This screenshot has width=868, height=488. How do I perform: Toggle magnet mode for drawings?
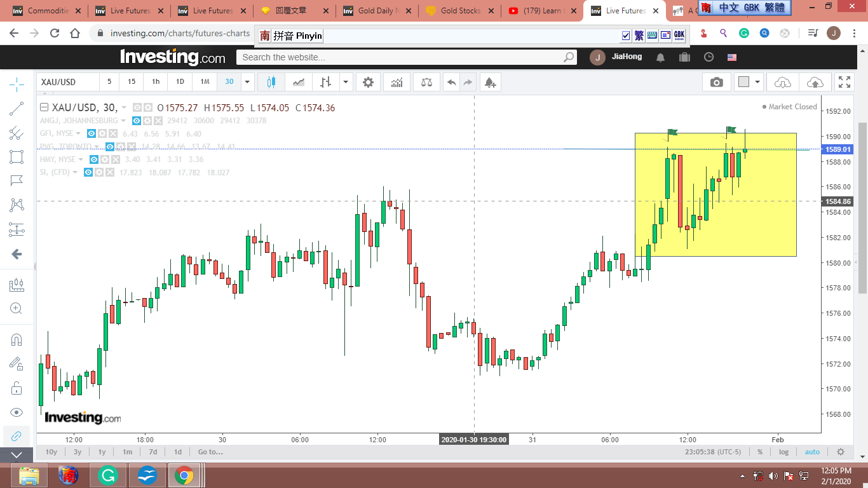click(x=17, y=339)
